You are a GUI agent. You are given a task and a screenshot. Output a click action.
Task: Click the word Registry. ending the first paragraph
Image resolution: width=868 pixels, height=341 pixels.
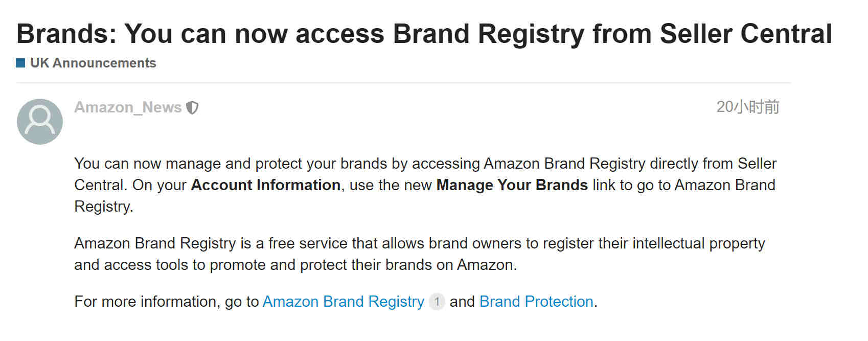point(104,207)
